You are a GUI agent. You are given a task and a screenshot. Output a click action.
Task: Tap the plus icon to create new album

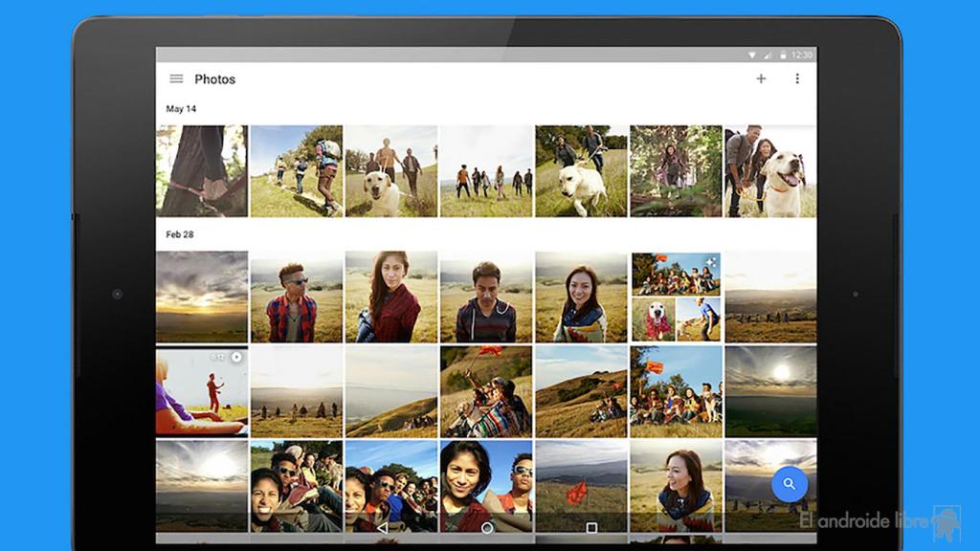pos(761,78)
